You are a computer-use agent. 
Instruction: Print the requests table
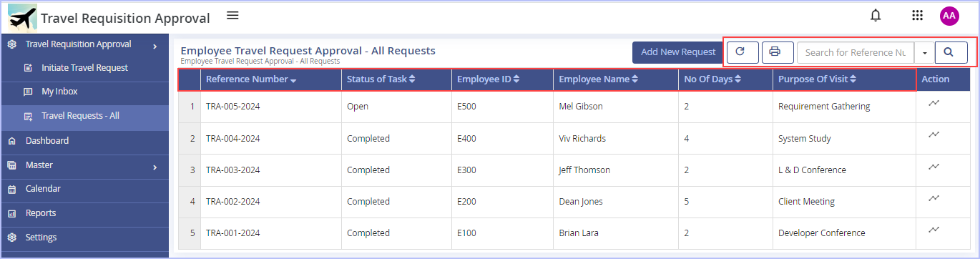(x=777, y=52)
